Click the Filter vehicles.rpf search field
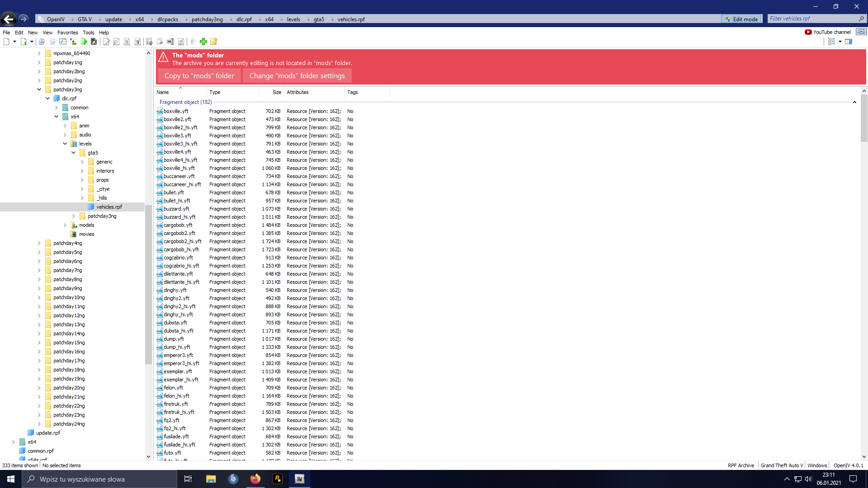 (812, 19)
